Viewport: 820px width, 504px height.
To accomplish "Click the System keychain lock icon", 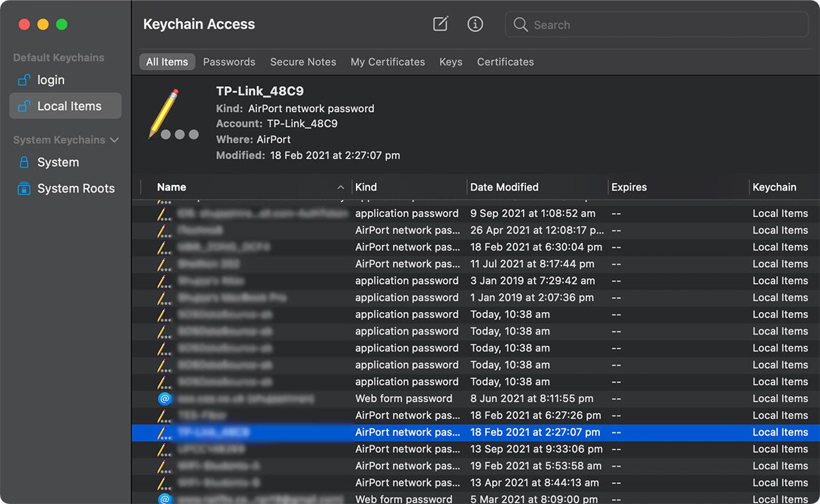I will coord(24,163).
